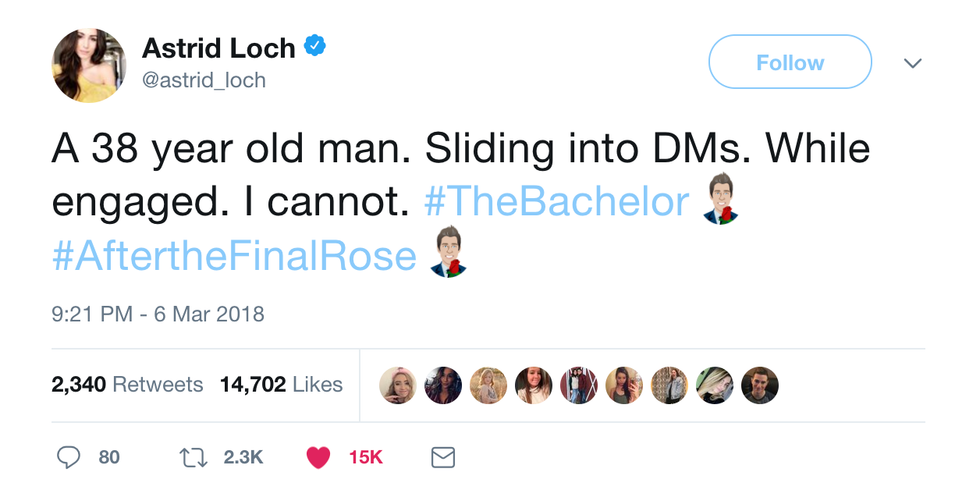
Task: Retweet this tweet using the retweet icon
Action: pyautogui.click(x=193, y=457)
